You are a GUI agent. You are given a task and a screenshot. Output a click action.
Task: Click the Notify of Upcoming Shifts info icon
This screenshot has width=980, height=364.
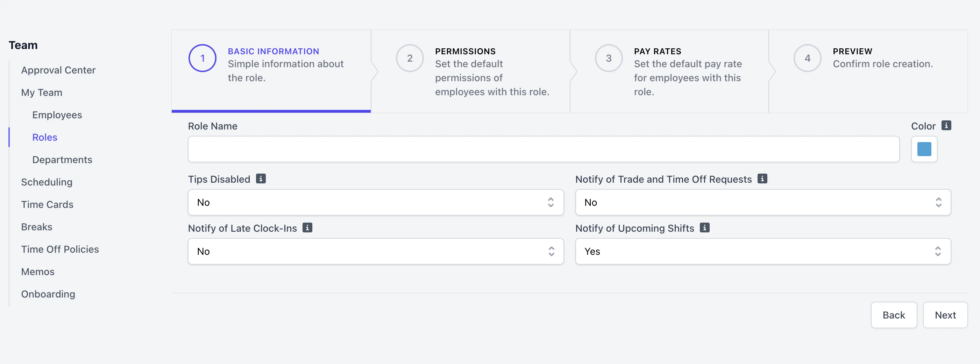[x=704, y=228]
